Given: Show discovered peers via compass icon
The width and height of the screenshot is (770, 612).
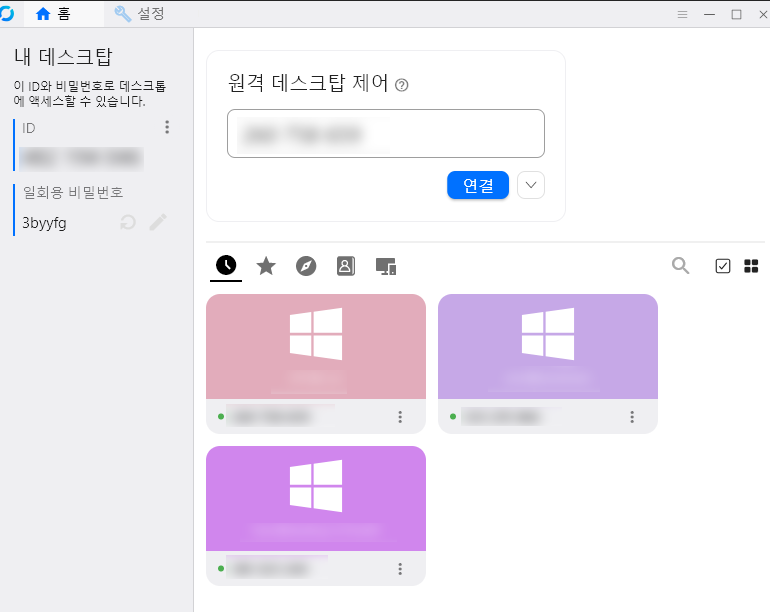Looking at the screenshot, I should click(x=306, y=265).
